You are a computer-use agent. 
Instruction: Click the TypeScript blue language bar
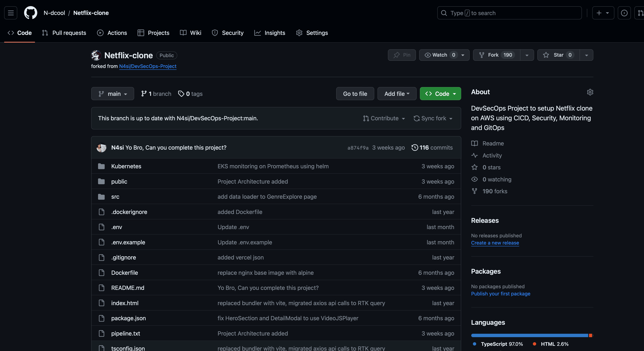[529, 336]
